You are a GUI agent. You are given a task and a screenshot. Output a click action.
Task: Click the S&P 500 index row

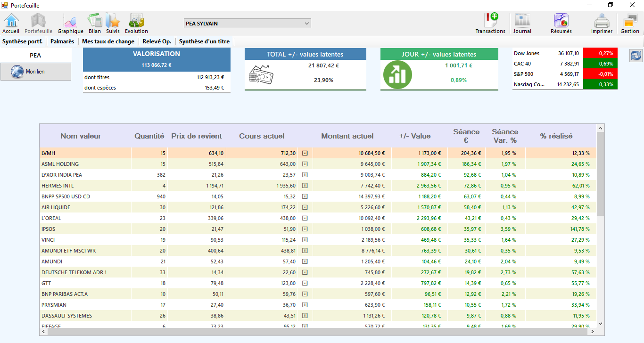click(565, 74)
